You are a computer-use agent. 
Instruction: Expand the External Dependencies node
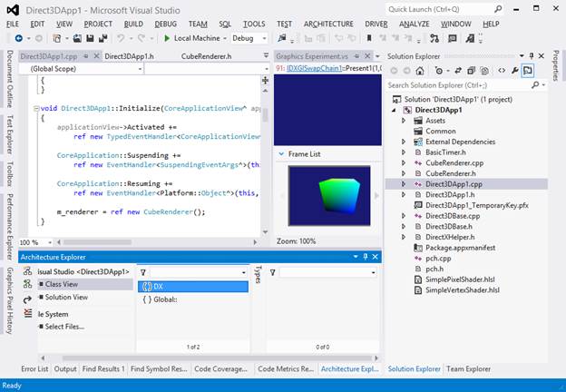[x=404, y=142]
